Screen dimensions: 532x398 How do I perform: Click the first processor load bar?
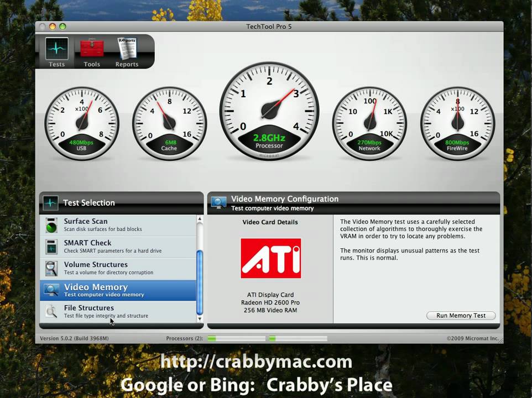[237, 338]
